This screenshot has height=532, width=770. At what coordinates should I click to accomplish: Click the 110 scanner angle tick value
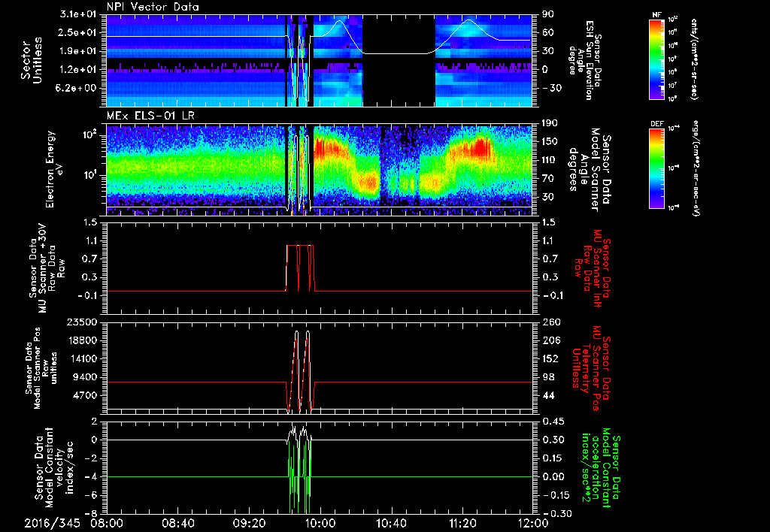(x=550, y=160)
